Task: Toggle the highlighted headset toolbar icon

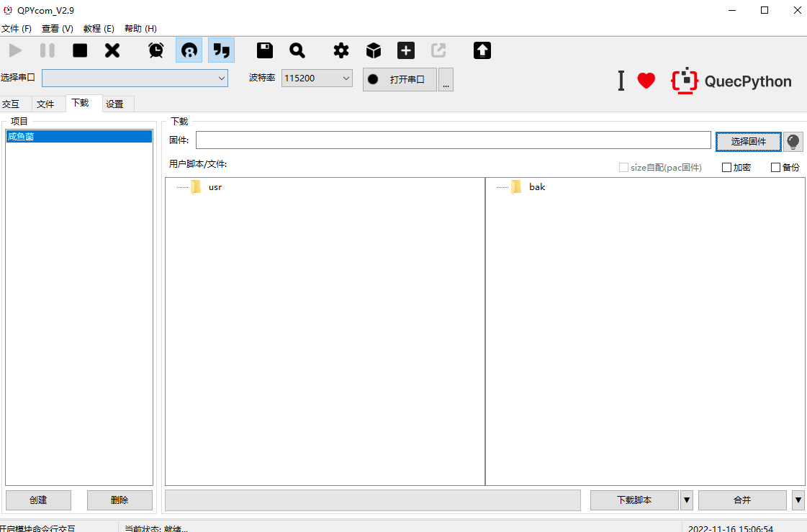Action: (189, 50)
